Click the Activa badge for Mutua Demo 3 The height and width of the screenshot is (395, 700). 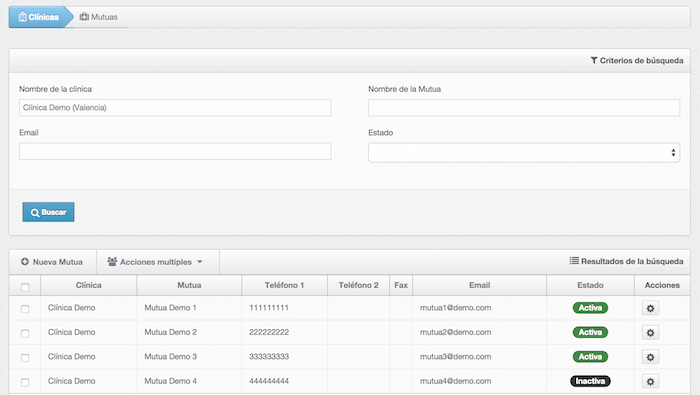(x=590, y=357)
